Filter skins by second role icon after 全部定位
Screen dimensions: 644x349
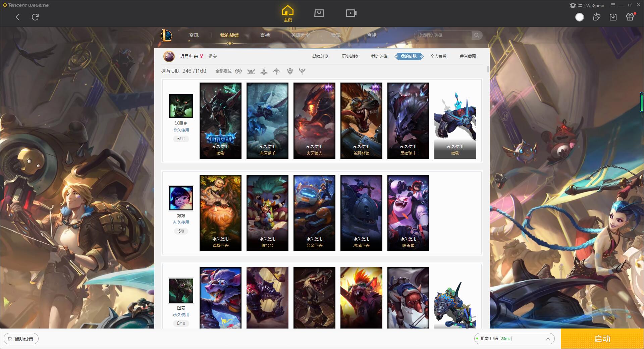click(251, 71)
